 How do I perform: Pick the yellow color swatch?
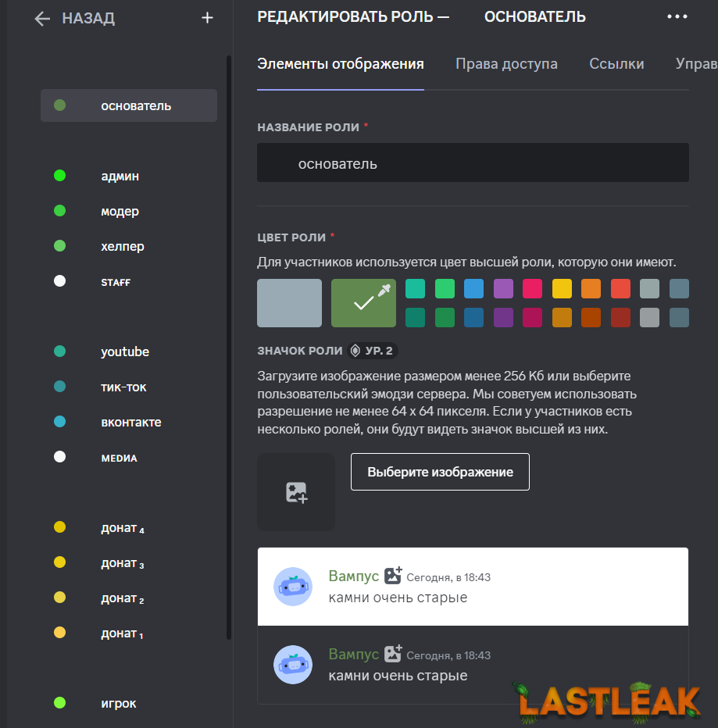(562, 289)
